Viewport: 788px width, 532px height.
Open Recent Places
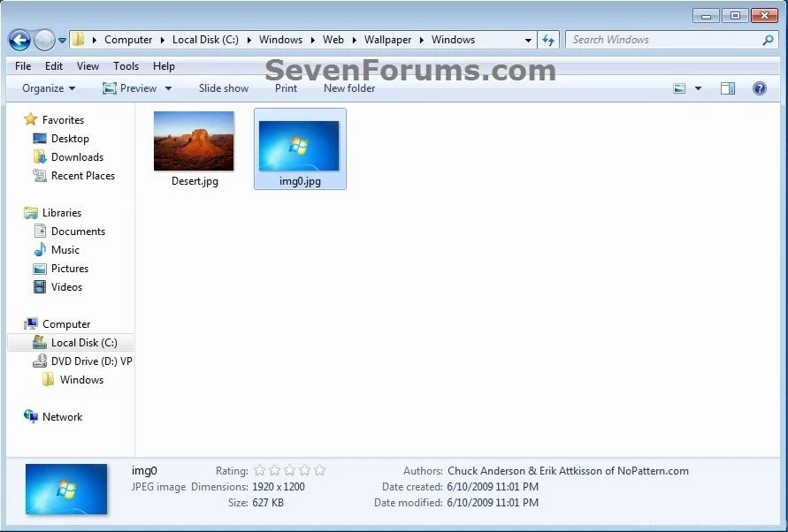[83, 176]
